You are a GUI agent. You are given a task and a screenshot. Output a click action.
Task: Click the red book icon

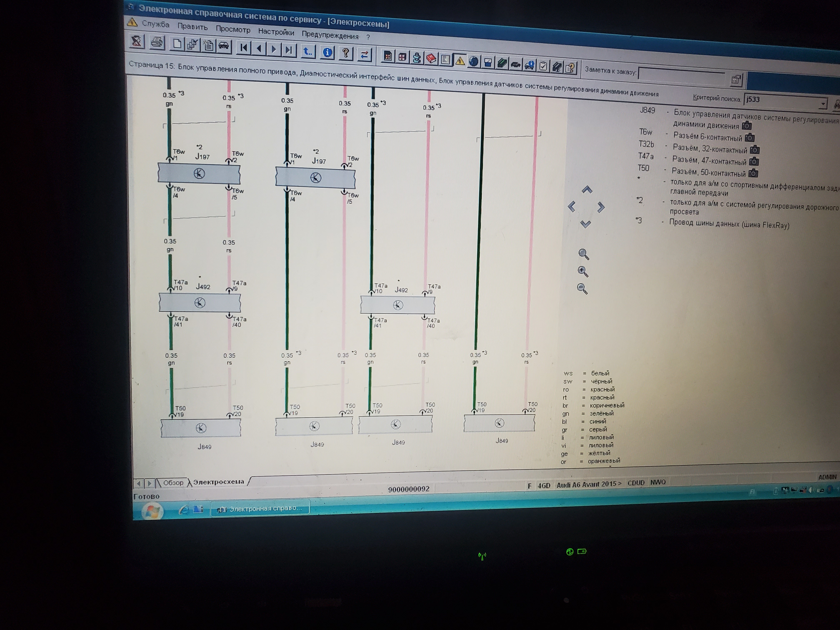[431, 58]
